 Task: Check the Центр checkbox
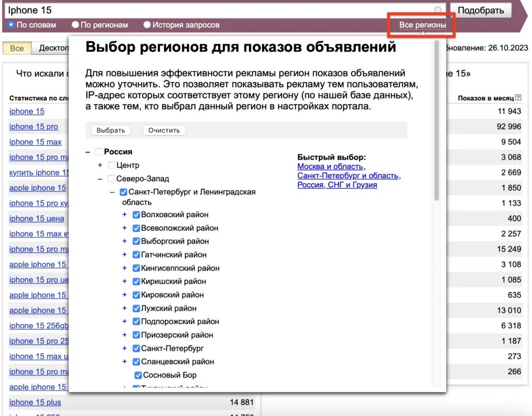111,165
